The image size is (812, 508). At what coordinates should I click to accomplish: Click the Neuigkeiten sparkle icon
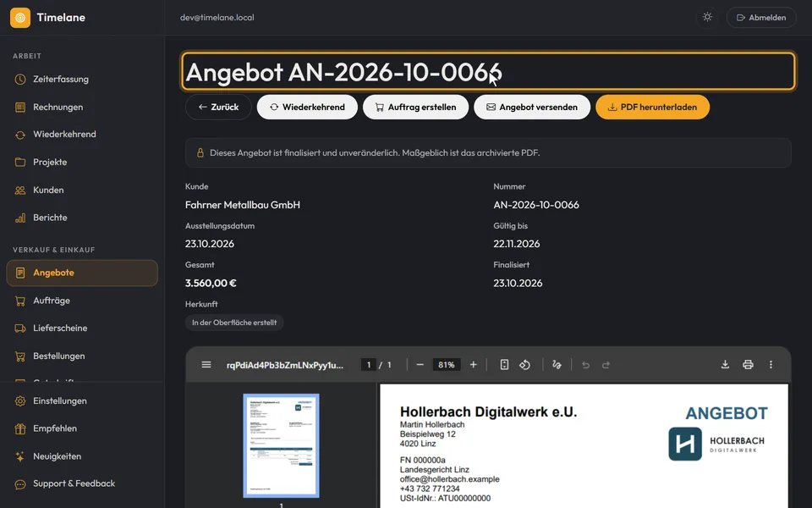point(20,456)
